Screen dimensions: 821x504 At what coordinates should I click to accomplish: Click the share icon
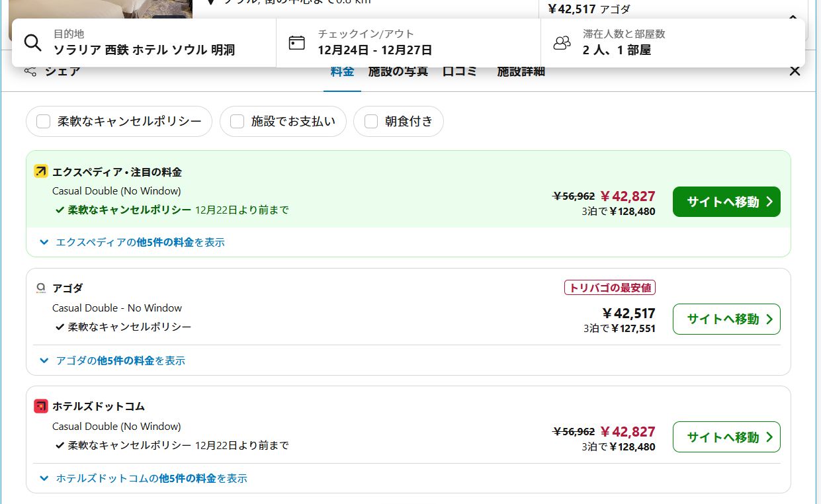tap(30, 71)
